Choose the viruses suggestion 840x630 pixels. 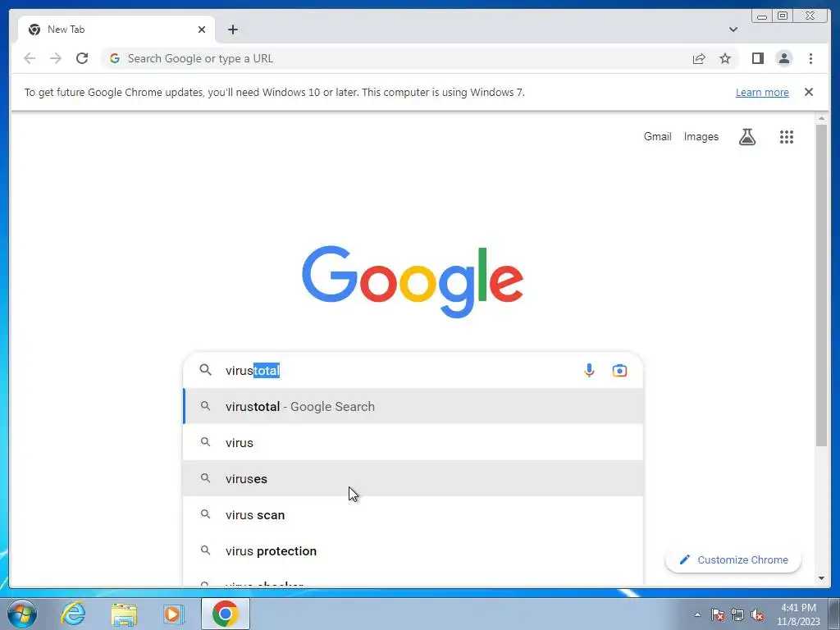[413, 478]
